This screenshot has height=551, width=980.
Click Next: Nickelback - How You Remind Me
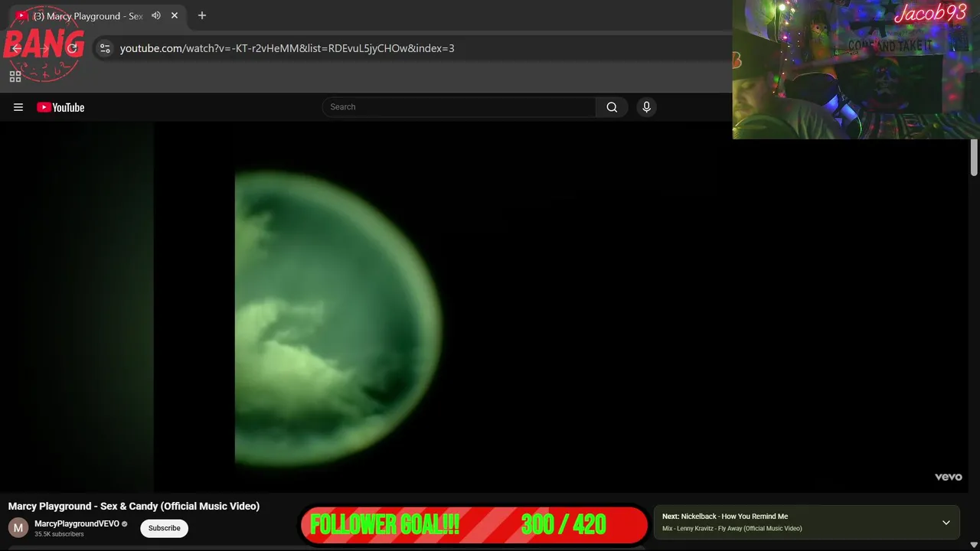coord(725,517)
